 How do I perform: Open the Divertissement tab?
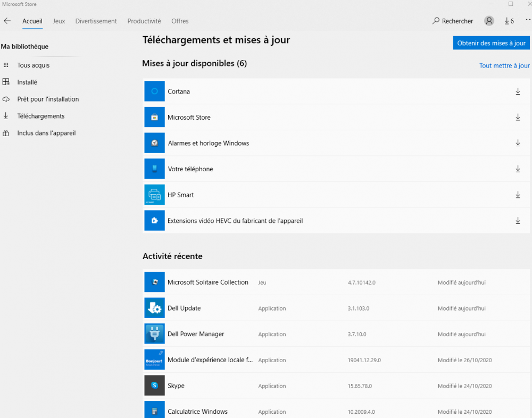(x=96, y=21)
